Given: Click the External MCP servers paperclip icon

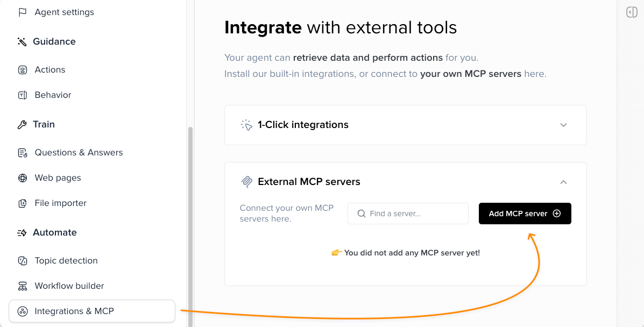Looking at the screenshot, I should coord(247,182).
